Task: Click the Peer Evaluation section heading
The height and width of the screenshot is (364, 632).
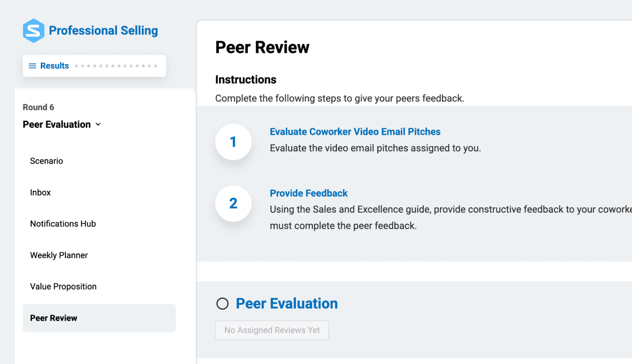Action: (x=287, y=304)
